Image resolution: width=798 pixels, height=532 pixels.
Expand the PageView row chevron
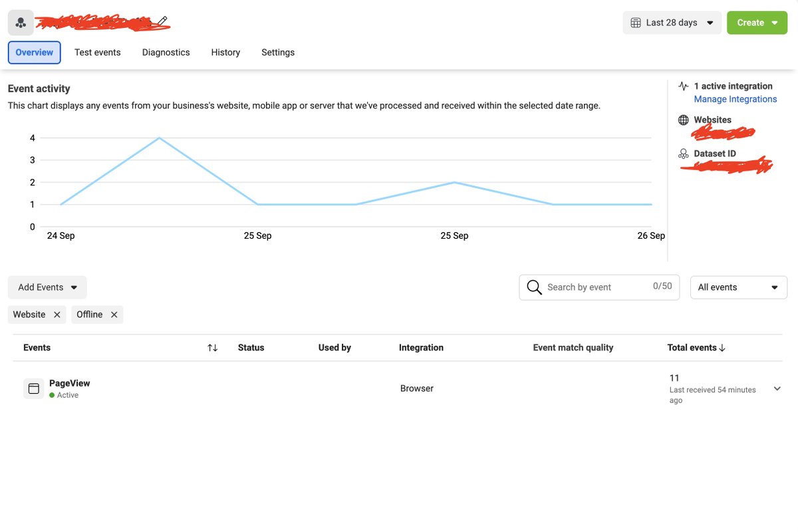pyautogui.click(x=777, y=388)
